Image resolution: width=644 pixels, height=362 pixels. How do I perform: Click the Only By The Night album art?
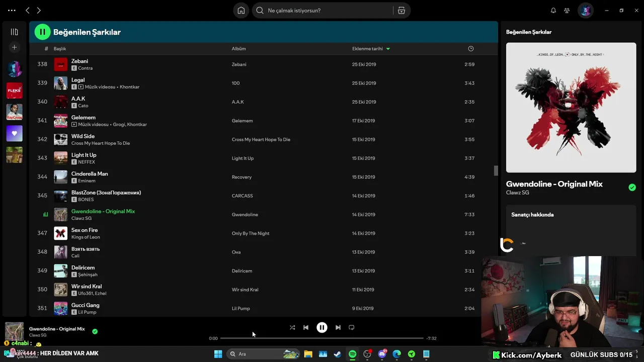tap(571, 108)
